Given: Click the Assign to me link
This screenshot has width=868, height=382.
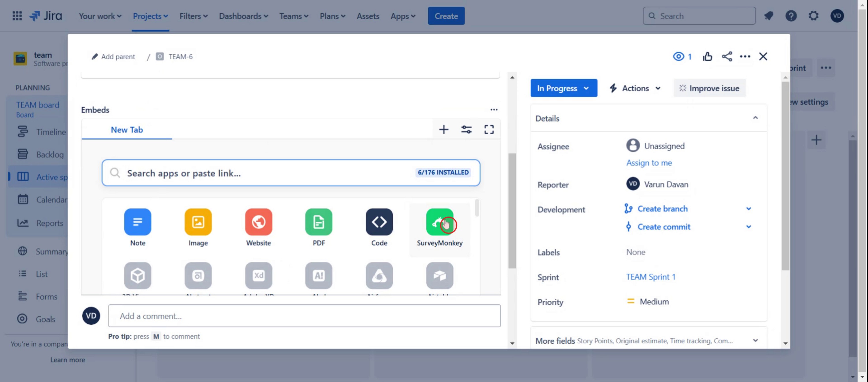Looking at the screenshot, I should tap(649, 163).
